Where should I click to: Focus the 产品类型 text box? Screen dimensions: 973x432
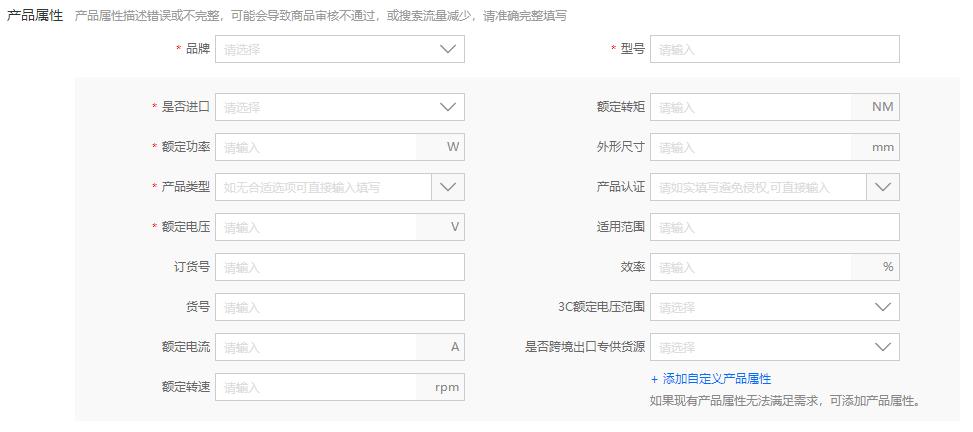point(323,187)
